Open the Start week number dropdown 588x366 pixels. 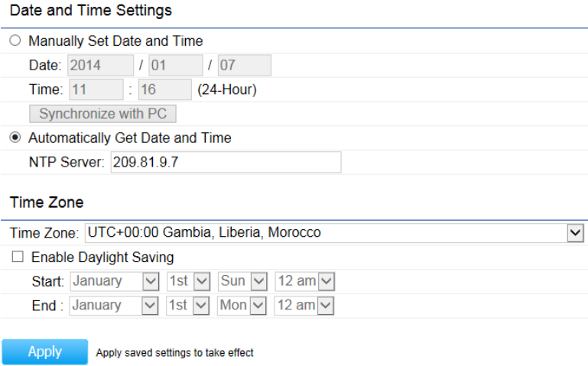188,281
